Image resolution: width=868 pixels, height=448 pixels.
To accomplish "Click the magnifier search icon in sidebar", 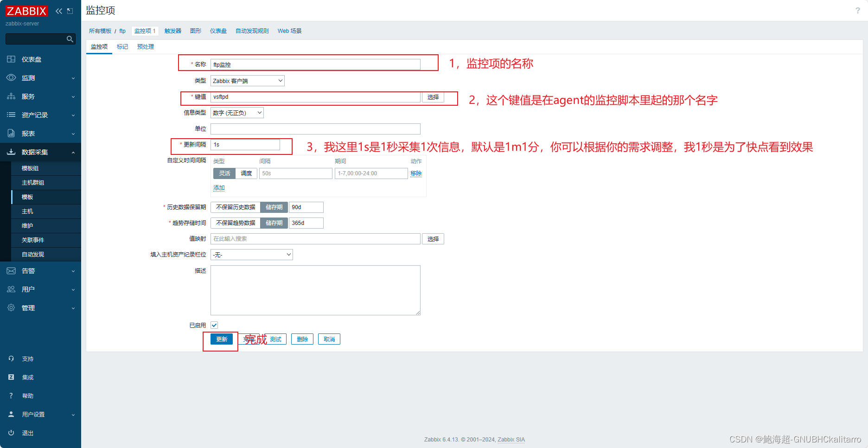I will (70, 39).
